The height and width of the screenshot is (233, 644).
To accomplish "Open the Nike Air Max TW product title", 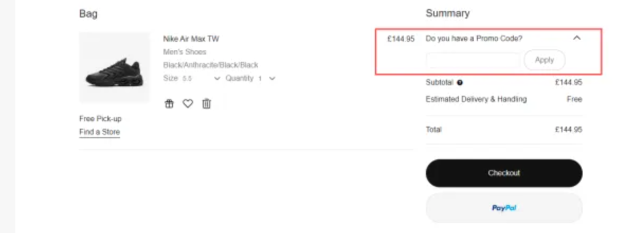I will tap(191, 39).
